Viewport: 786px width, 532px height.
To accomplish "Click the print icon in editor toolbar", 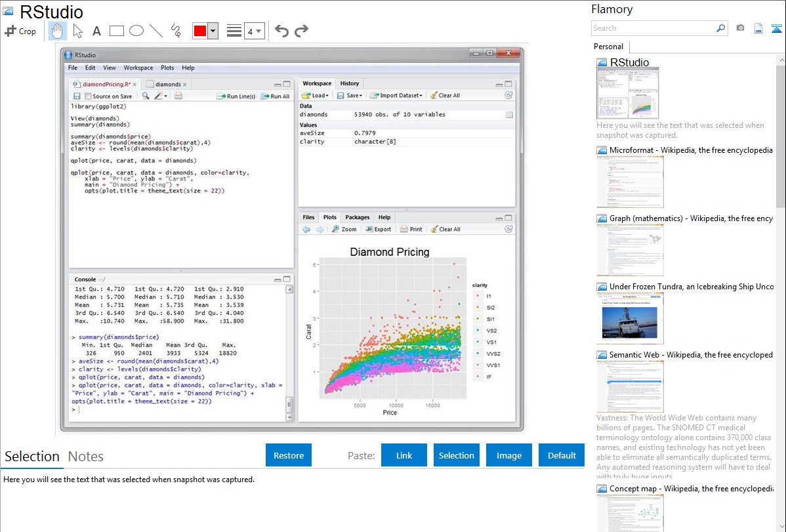I will pyautogui.click(x=178, y=96).
